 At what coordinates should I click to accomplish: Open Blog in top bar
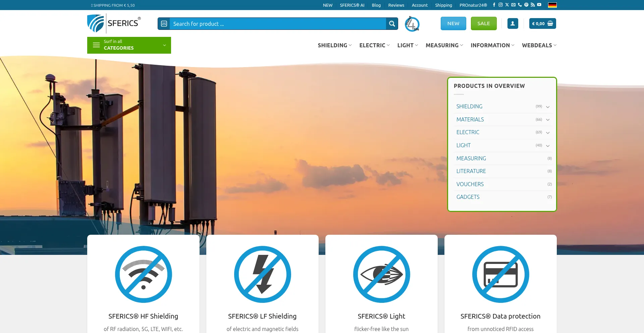pyautogui.click(x=376, y=5)
